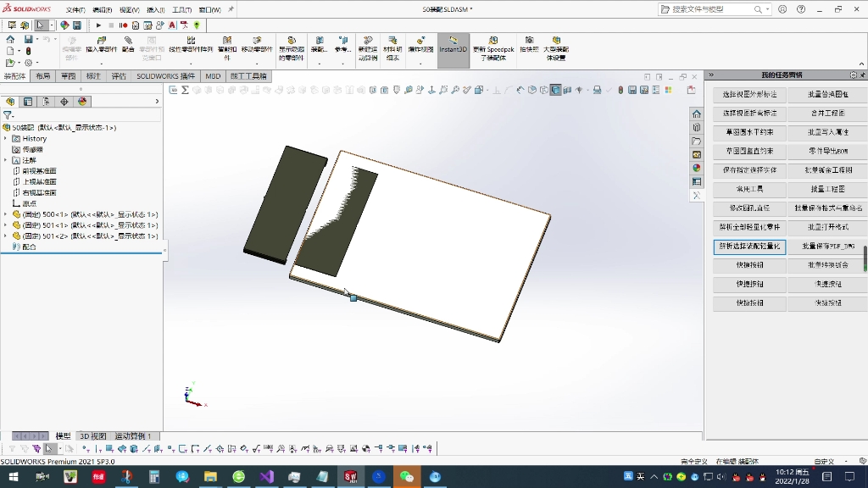Expand the History folder in feature tree
The width and height of the screenshot is (868, 488).
pos(6,139)
